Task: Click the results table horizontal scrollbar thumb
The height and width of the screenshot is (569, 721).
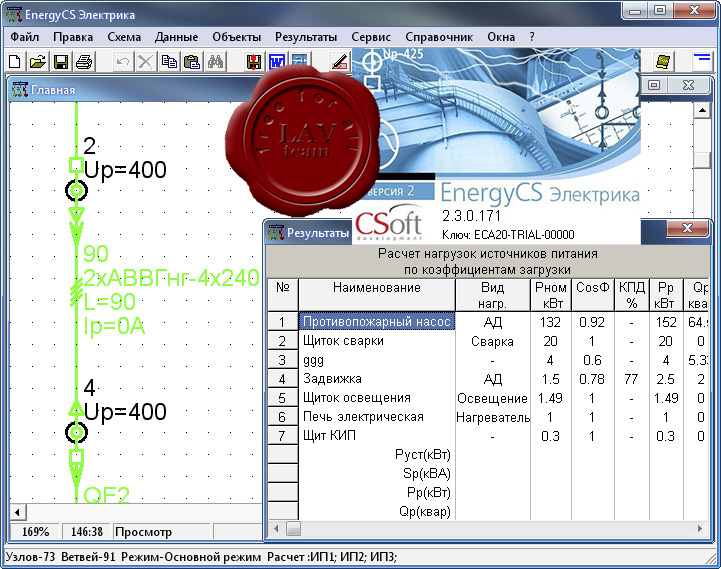Action: tap(293, 529)
